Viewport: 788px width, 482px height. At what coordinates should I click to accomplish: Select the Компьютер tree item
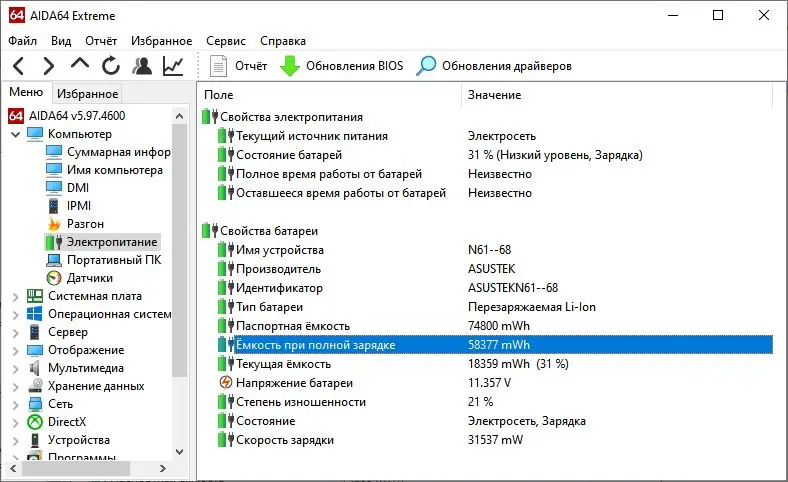[x=80, y=134]
